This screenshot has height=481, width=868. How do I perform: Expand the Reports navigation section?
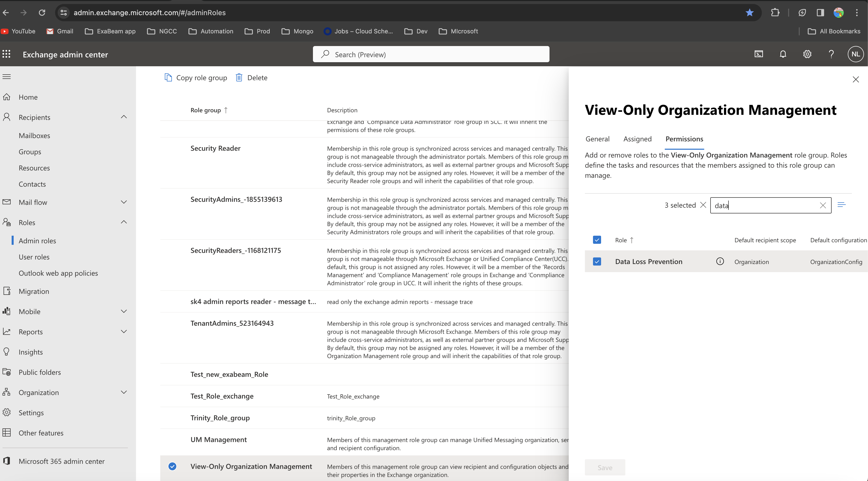[x=124, y=332]
